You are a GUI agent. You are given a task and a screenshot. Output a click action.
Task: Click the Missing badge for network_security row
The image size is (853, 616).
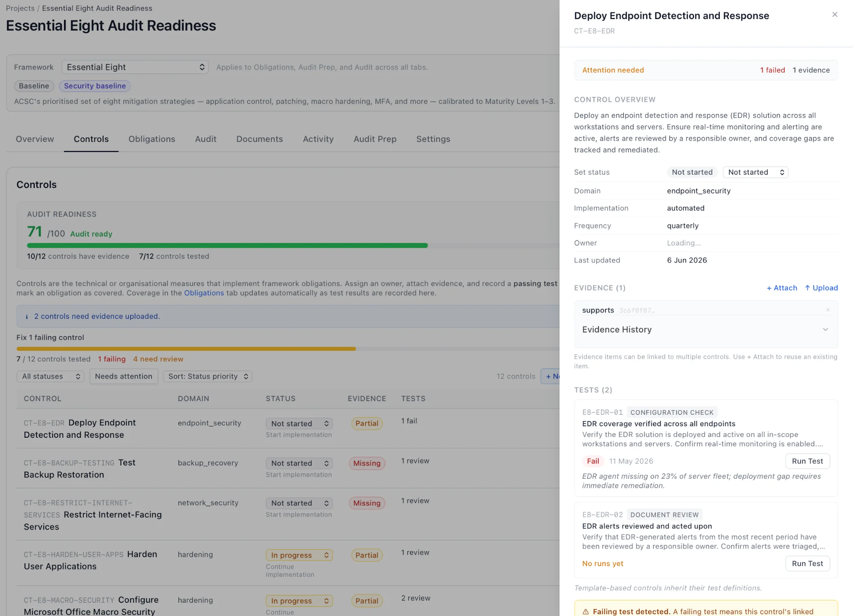(367, 503)
